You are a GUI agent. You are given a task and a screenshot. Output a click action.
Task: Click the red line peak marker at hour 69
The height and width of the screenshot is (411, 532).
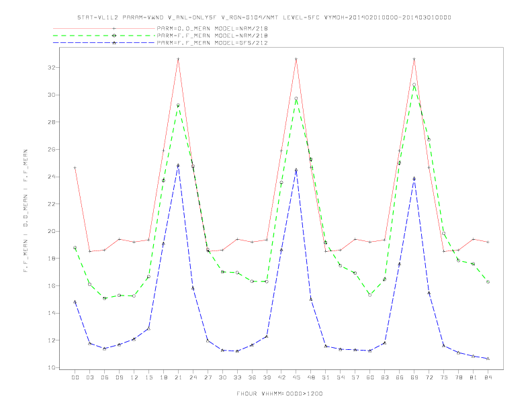pos(414,59)
